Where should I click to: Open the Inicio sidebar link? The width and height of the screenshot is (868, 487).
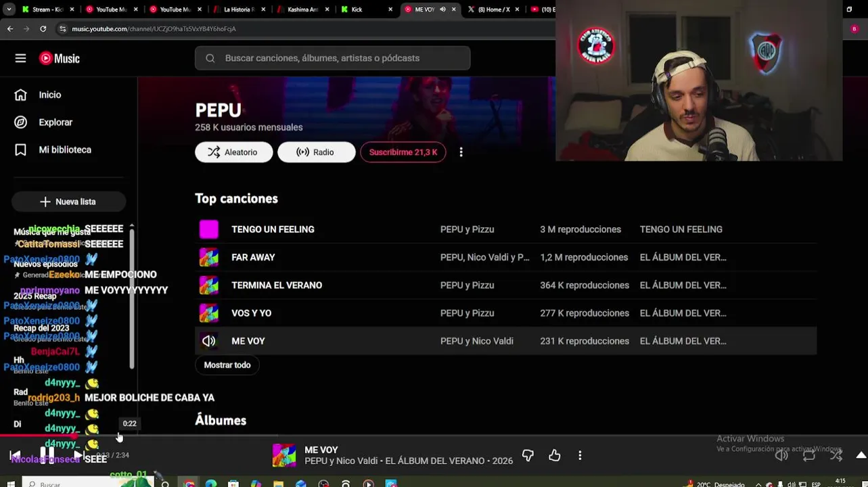[50, 95]
